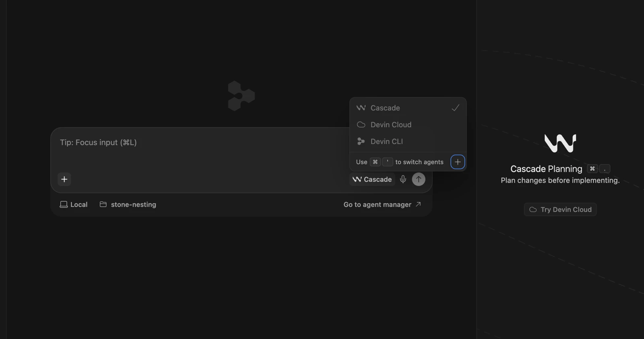The height and width of the screenshot is (339, 644).
Task: Switch the Local environment selector
Action: click(74, 205)
